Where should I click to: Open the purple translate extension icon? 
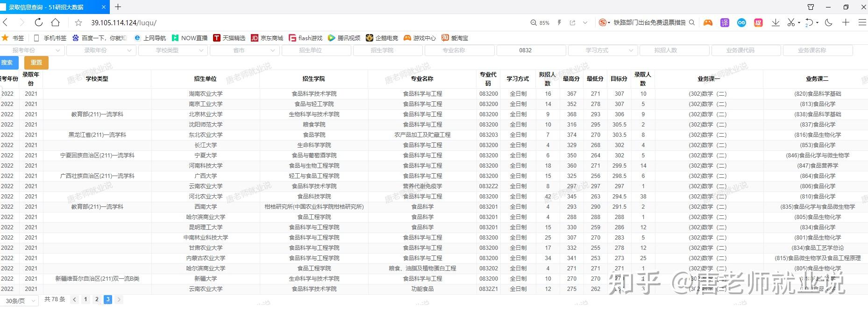[725, 22]
